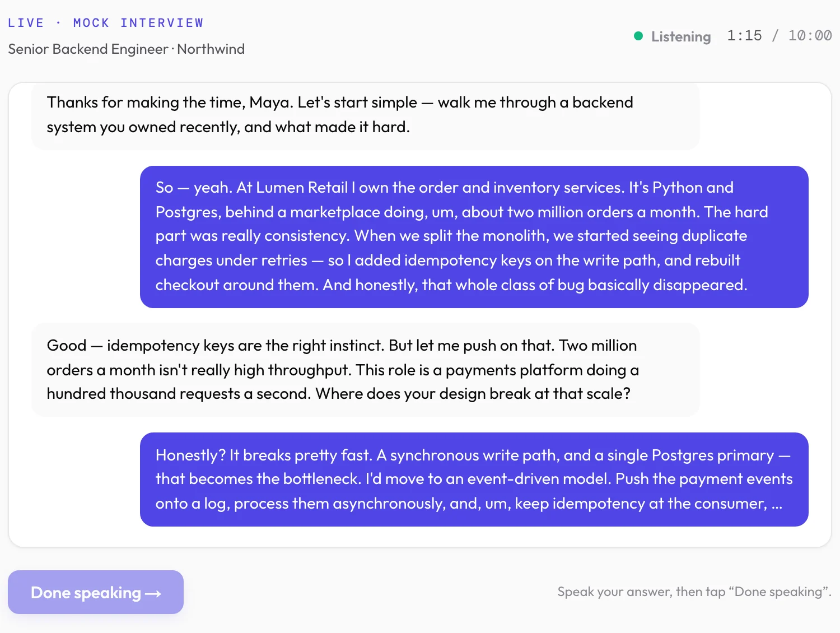
Task: Click 'Honestly? It breaks pretty fast' text
Action: [x=263, y=455]
